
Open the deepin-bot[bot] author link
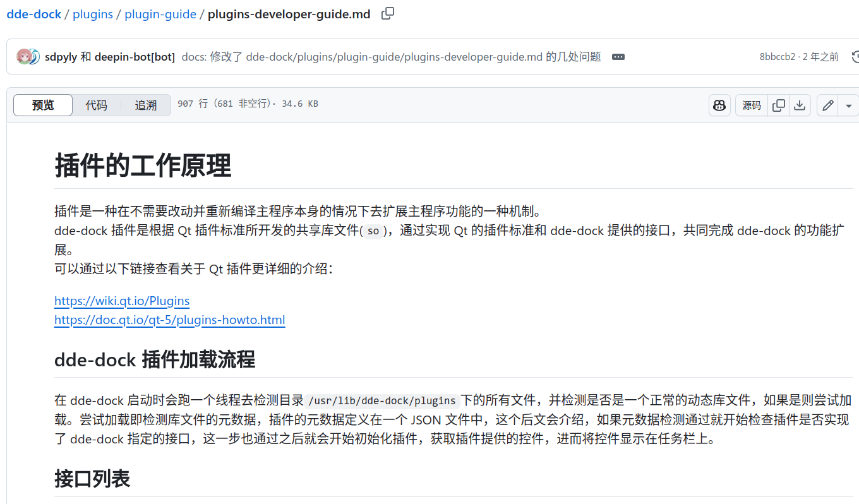135,57
